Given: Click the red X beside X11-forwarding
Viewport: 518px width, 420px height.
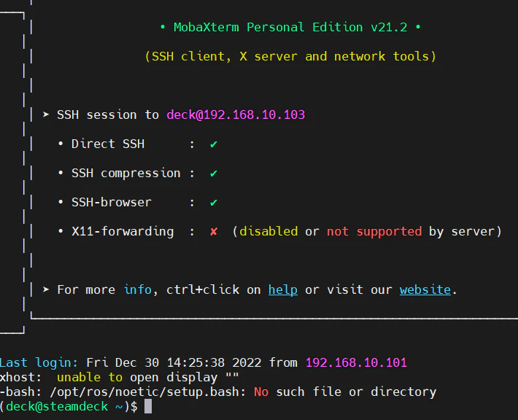Looking at the screenshot, I should [x=214, y=231].
